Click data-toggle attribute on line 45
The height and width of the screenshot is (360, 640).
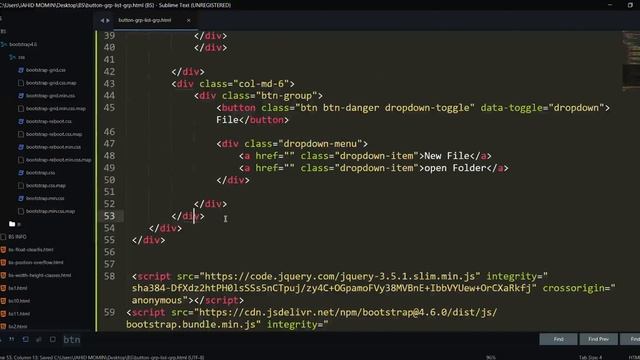click(x=511, y=108)
